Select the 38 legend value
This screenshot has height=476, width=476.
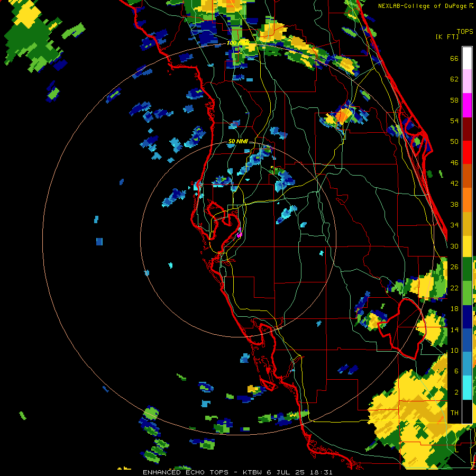pos(454,204)
